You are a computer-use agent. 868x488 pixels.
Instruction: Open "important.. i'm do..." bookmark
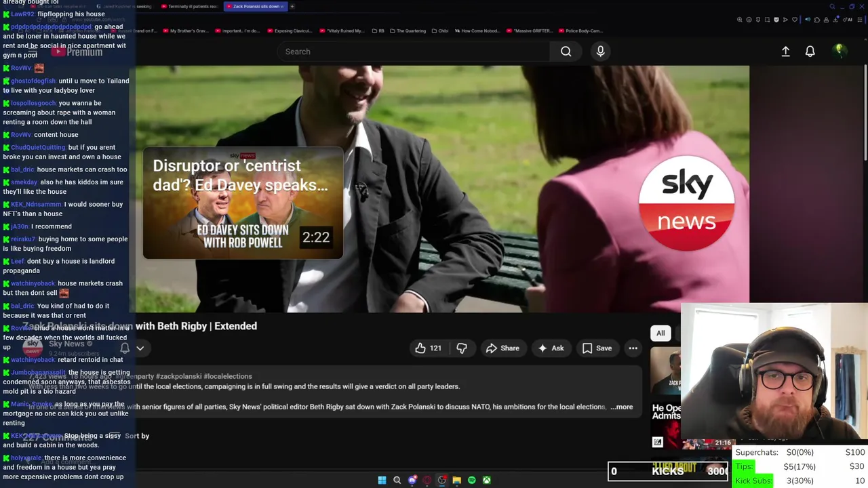(238, 30)
